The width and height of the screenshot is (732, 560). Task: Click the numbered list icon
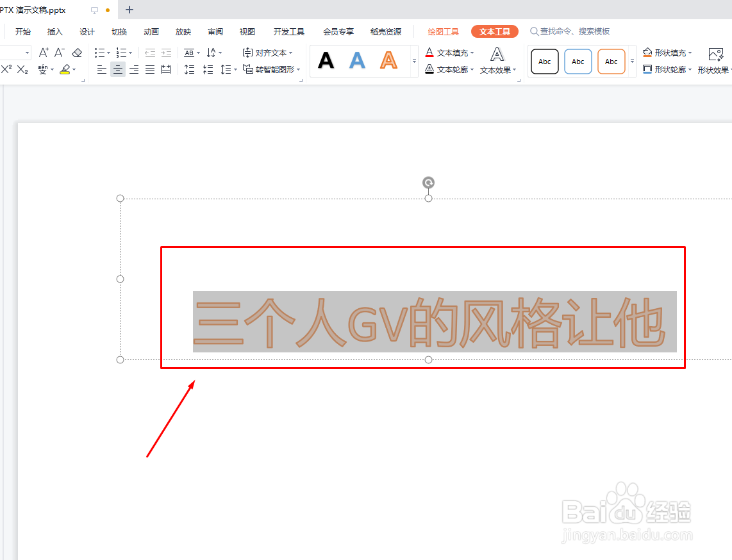click(x=121, y=53)
